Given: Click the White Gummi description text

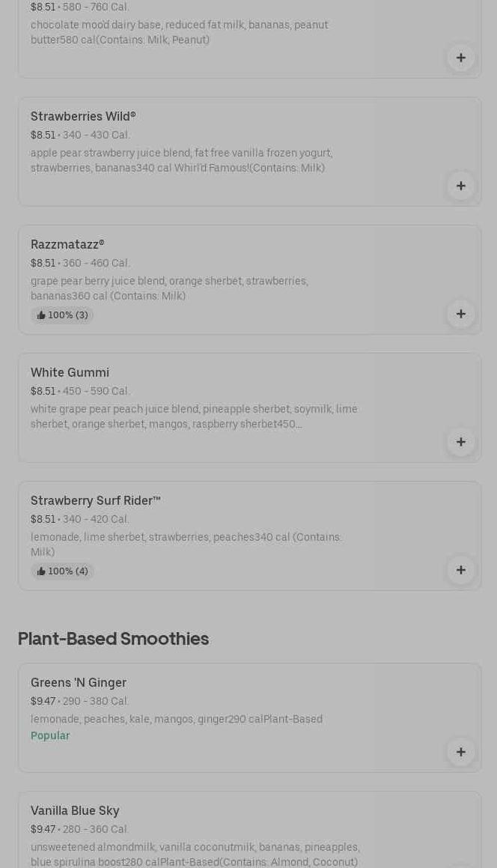Looking at the screenshot, I should [194, 416].
